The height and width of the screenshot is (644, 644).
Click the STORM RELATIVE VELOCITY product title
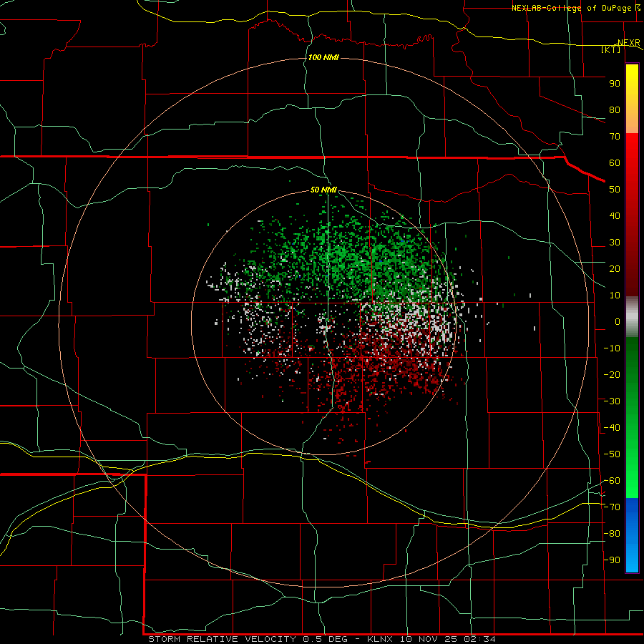click(223, 639)
